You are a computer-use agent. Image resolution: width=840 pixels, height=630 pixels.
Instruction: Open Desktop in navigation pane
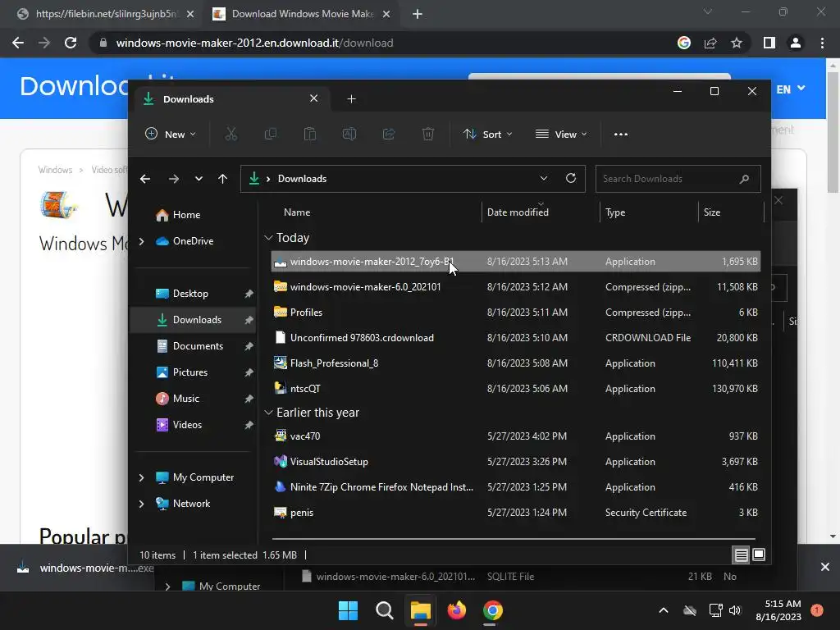192,294
